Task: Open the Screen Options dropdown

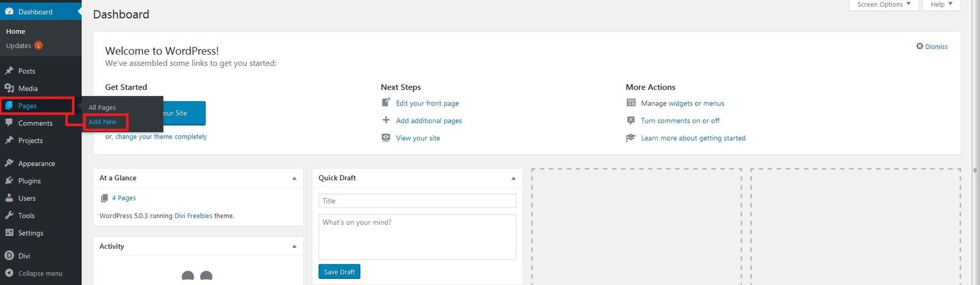Action: click(883, 5)
